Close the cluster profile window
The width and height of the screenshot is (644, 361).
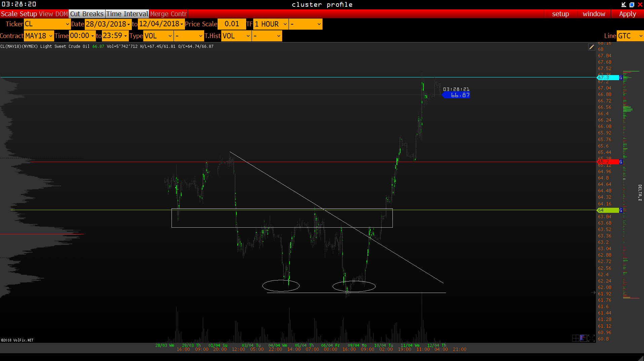pyautogui.click(x=640, y=4)
